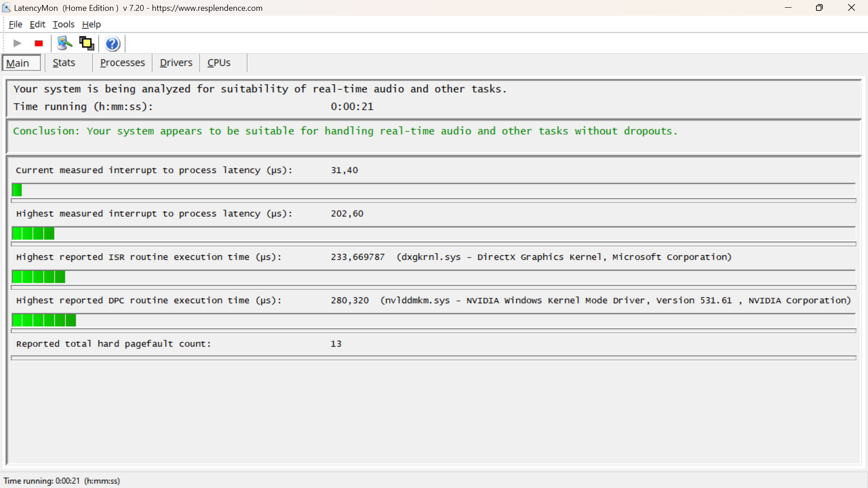Viewport: 868px width, 488px height.
Task: Switch to the Processes tab
Action: (x=122, y=63)
